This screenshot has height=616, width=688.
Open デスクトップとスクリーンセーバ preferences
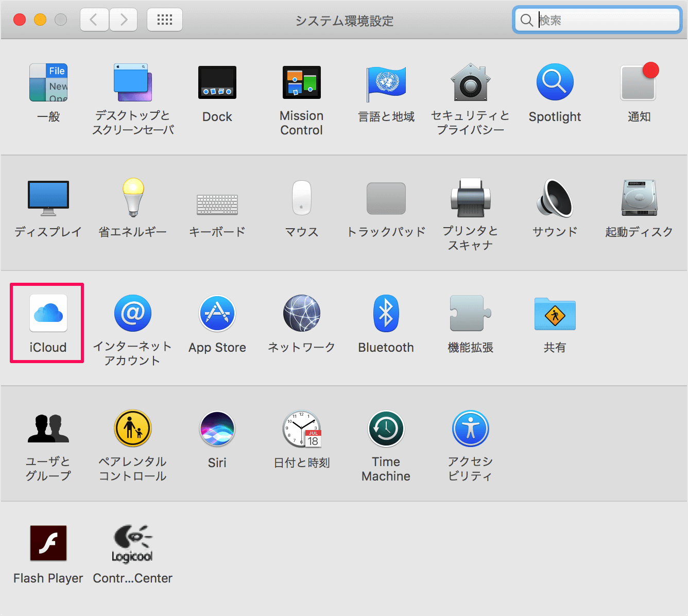pyautogui.click(x=133, y=82)
